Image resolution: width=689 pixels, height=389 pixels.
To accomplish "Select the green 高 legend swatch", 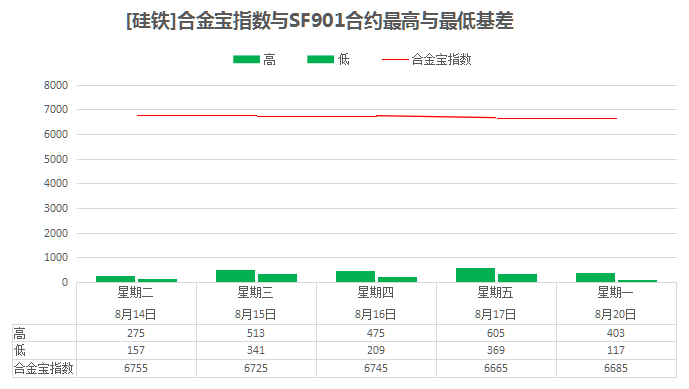I will (x=246, y=59).
